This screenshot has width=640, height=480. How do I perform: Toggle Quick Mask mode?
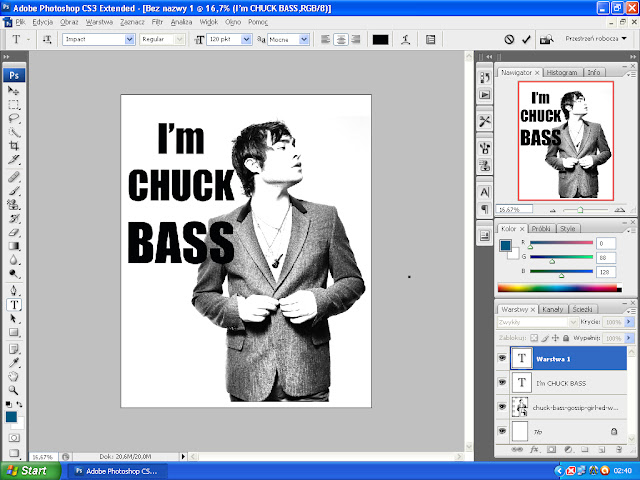[14, 438]
